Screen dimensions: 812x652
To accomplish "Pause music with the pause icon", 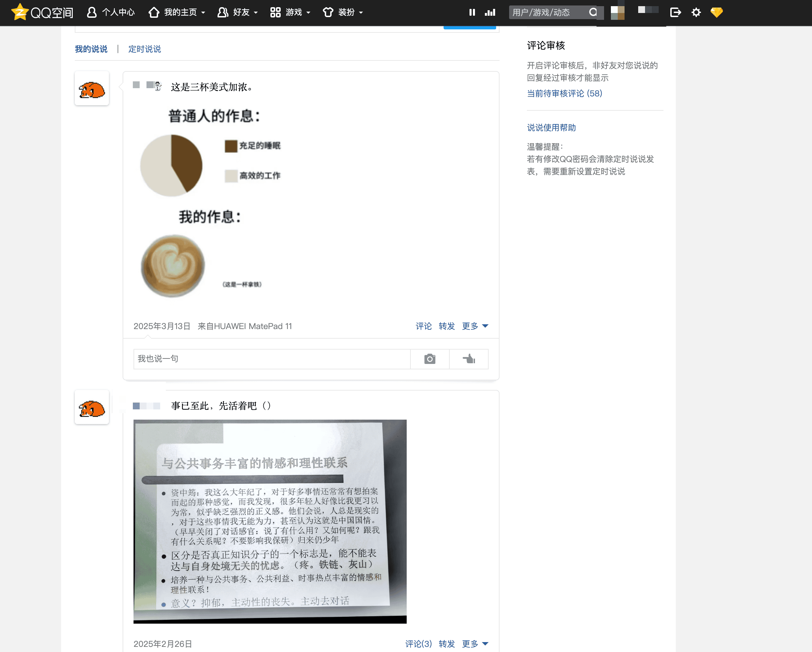I will (472, 12).
